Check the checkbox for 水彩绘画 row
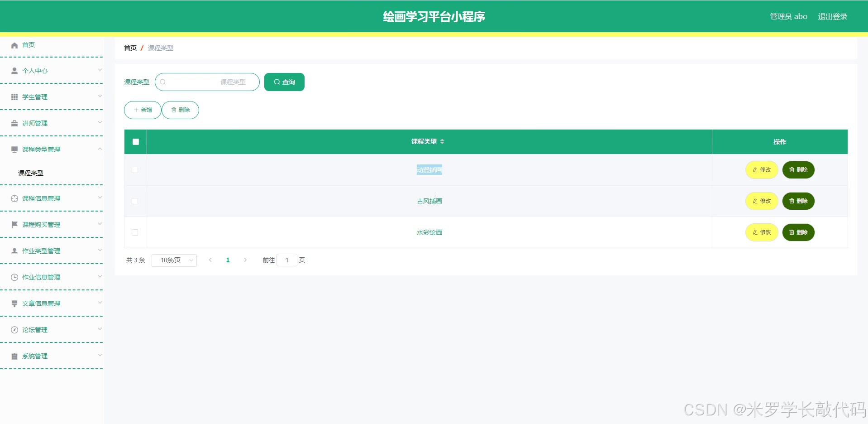868x424 pixels. pos(134,232)
